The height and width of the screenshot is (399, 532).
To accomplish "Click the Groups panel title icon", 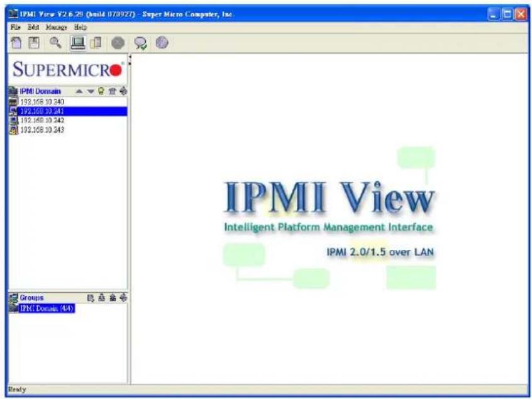I will tap(14, 298).
